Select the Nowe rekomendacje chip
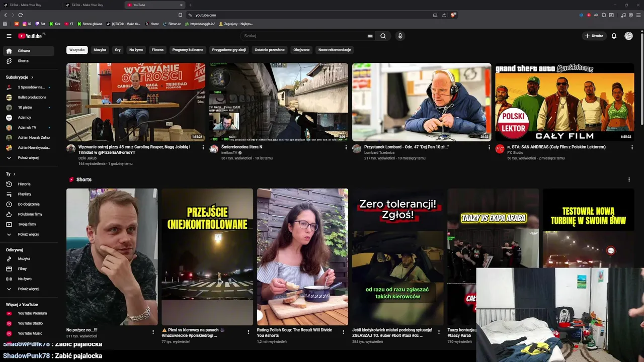The image size is (644, 362). pyautogui.click(x=335, y=50)
